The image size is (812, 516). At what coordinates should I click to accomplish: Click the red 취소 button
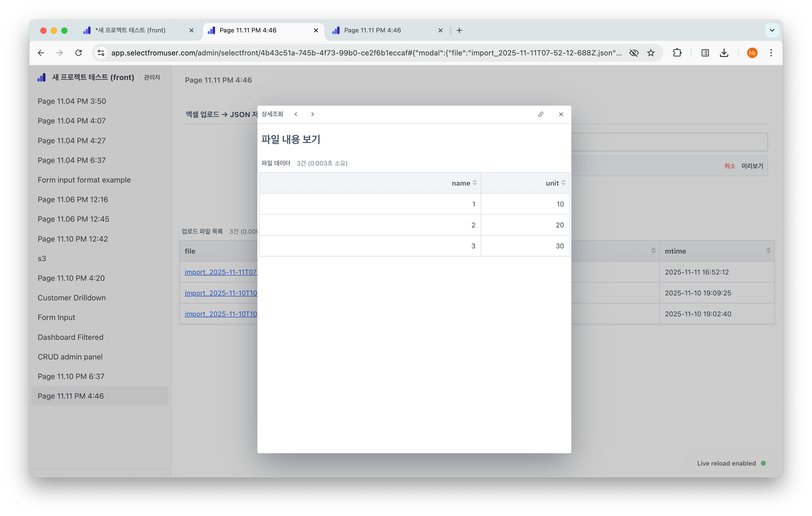tap(730, 166)
